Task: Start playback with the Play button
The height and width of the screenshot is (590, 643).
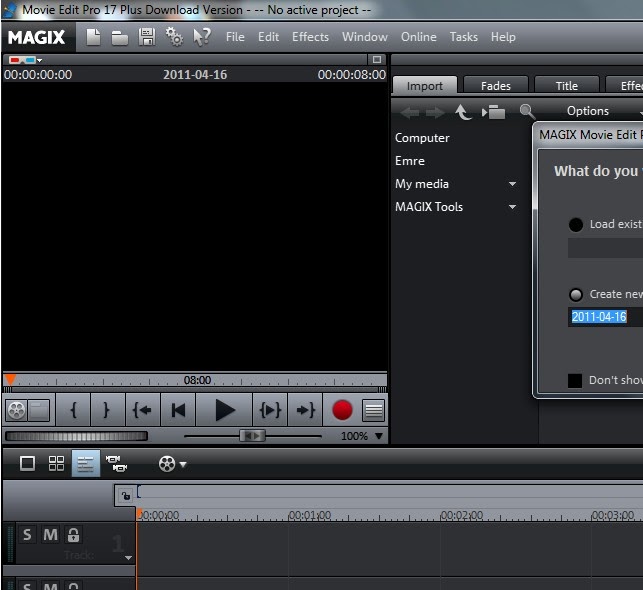Action: coord(224,410)
